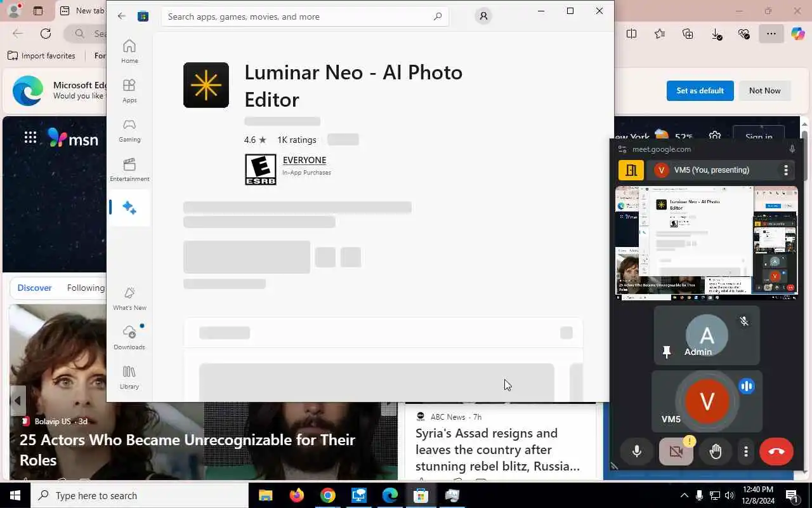This screenshot has height=508, width=812.
Task: Open Downloads in Store sidebar
Action: pos(129,338)
